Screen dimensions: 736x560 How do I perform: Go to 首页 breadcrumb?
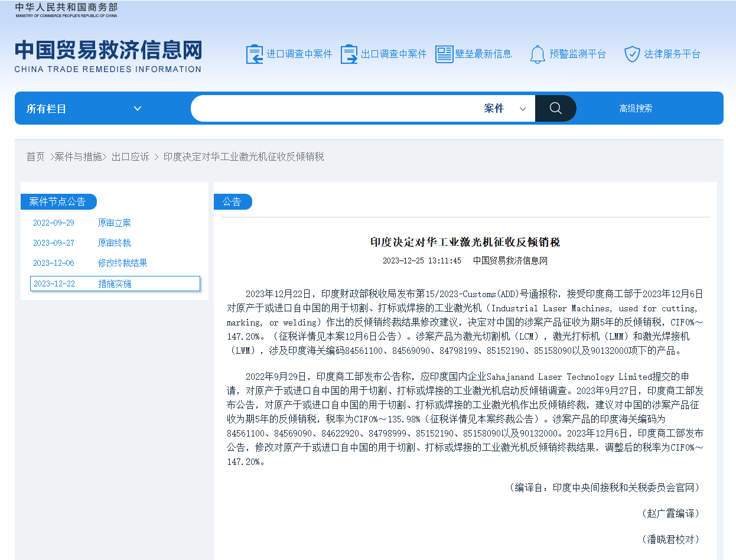[x=35, y=157]
